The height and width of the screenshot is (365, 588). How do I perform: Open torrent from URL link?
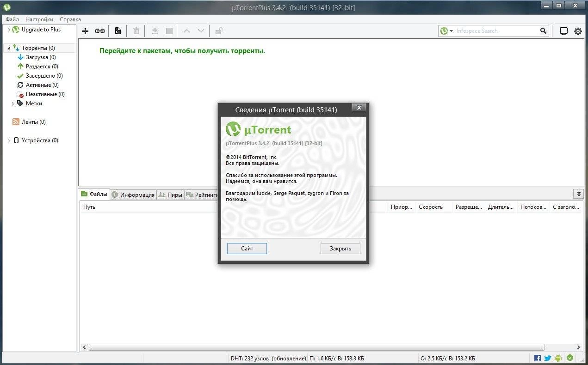(100, 31)
